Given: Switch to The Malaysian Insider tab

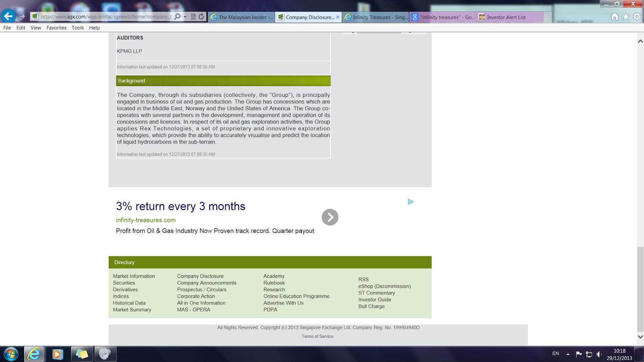Looking at the screenshot, I should [242, 17].
